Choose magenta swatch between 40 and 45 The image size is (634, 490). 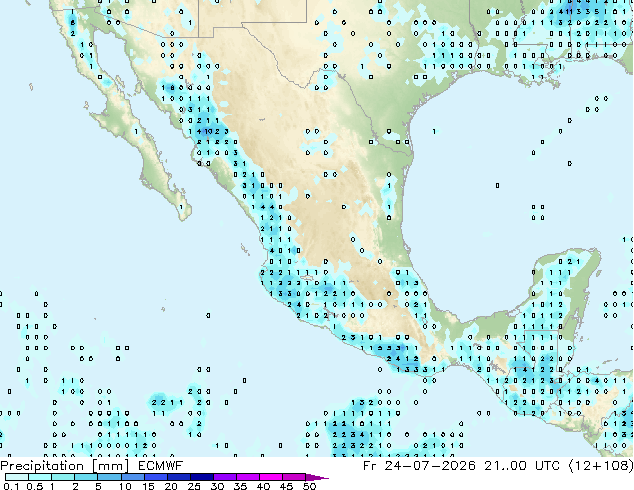271,477
